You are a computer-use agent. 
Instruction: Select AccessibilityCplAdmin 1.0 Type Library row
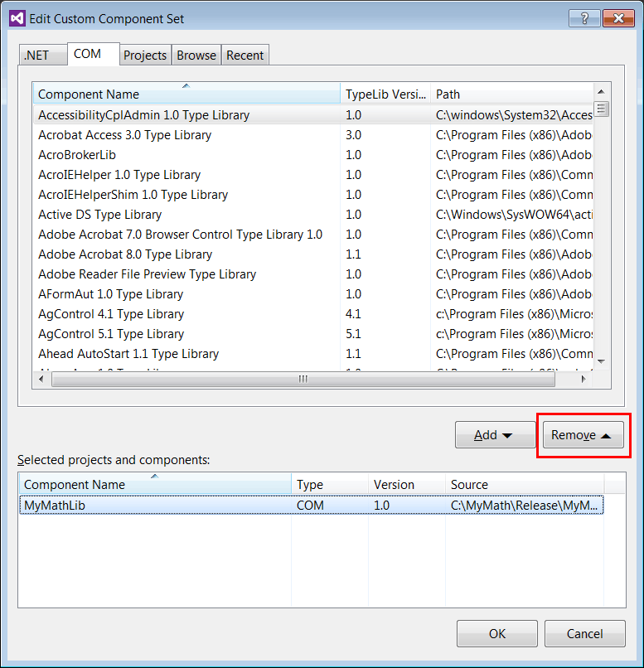tap(313, 115)
